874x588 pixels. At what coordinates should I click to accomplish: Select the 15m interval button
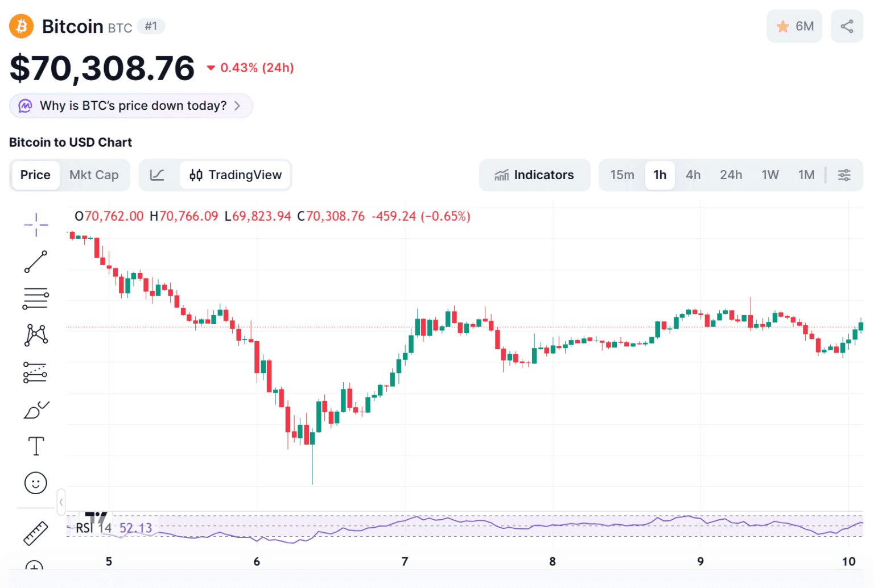pos(622,175)
